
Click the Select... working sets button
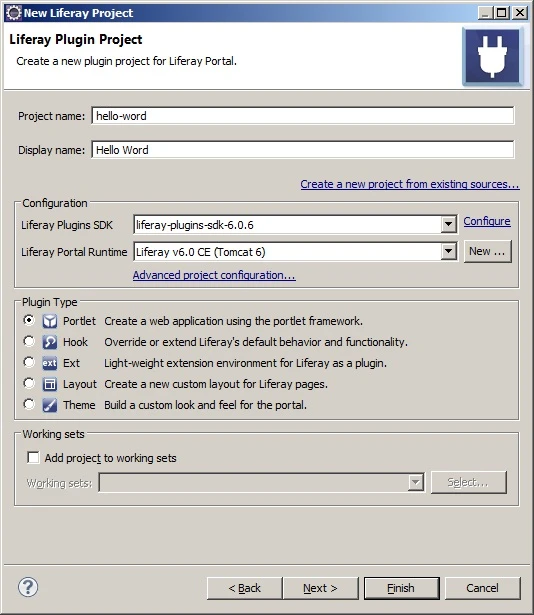pyautogui.click(x=469, y=482)
